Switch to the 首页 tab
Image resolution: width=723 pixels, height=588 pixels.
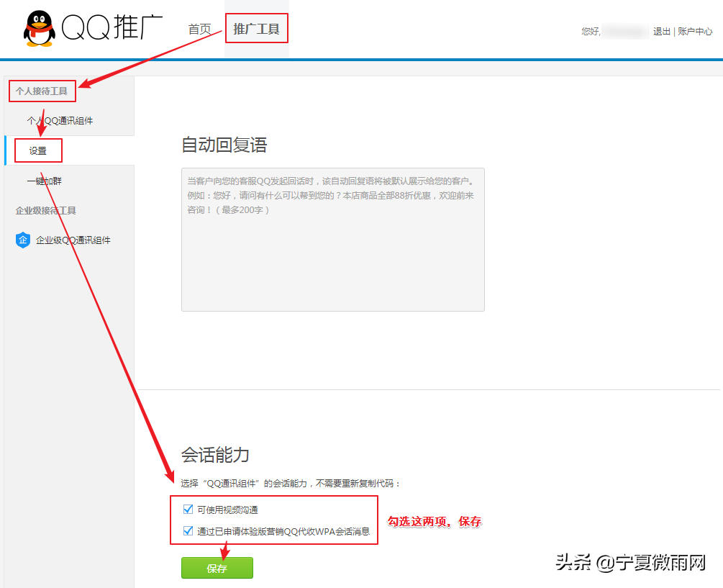[x=199, y=30]
